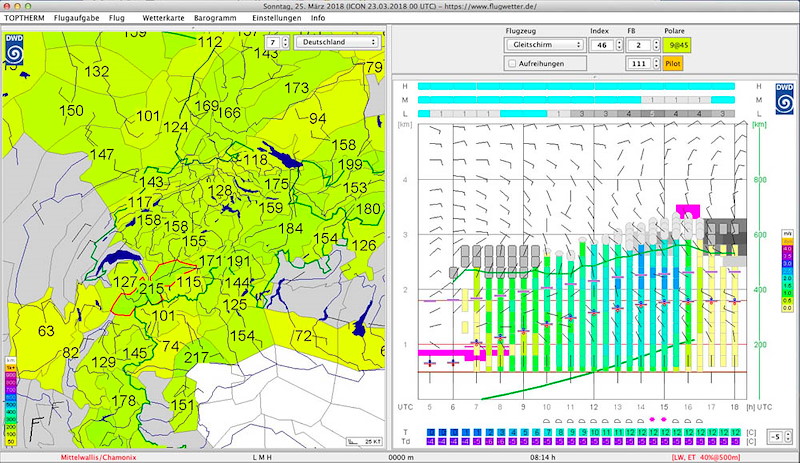Click map region labeled 199
This screenshot has width=800, height=463.
pos(350,164)
